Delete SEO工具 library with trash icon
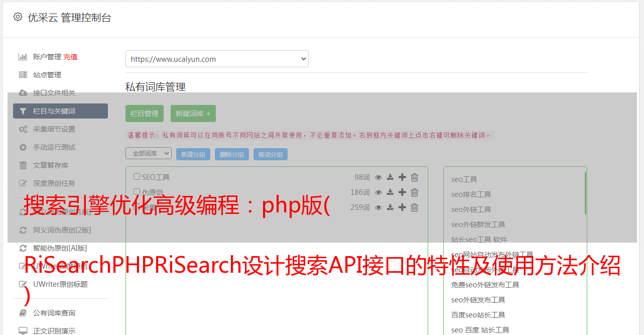Image resolution: width=644 pixels, height=335 pixels. click(x=415, y=177)
